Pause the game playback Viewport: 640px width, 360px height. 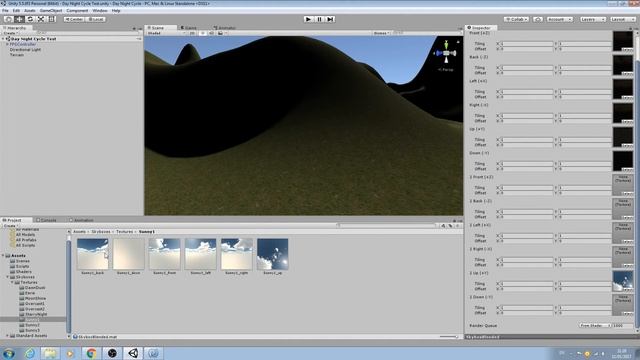coord(319,19)
